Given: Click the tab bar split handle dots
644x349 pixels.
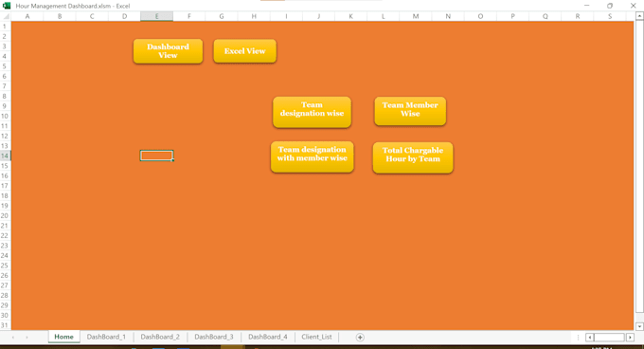Looking at the screenshot, I should click(578, 337).
